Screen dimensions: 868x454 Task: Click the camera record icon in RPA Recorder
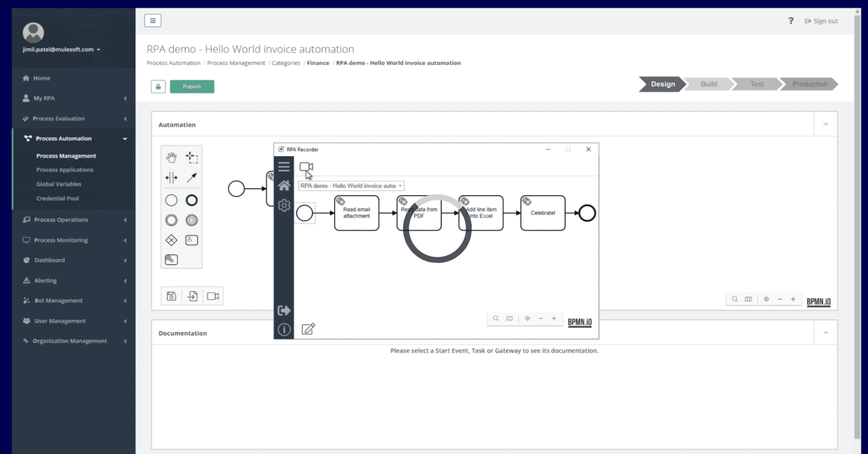(306, 167)
